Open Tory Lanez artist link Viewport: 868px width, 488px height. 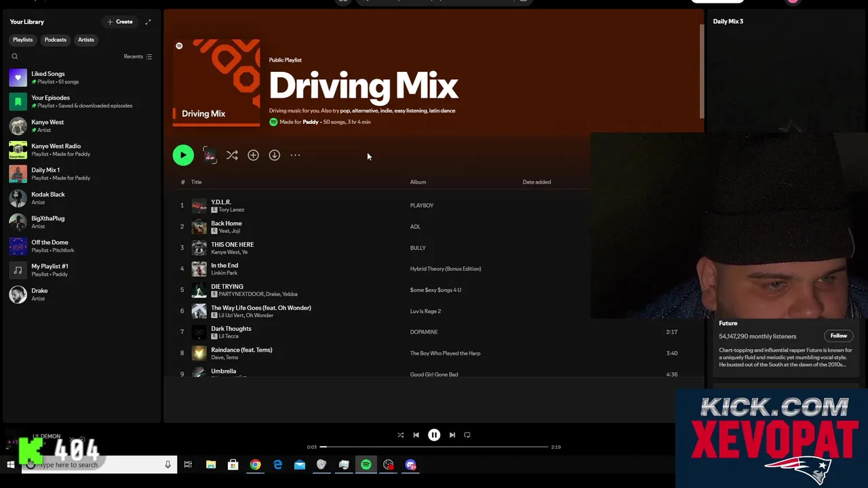[x=231, y=209]
